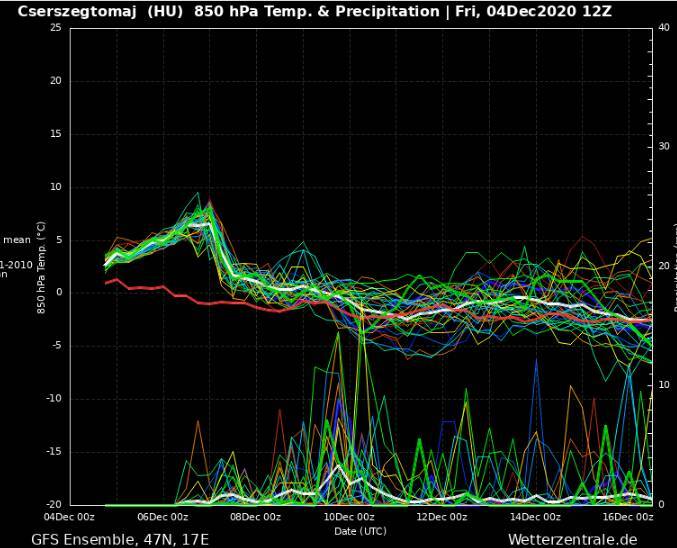Viewport: 677px width, 548px height.
Task: Select the 30 label on precipitation axis
Action: click(664, 147)
